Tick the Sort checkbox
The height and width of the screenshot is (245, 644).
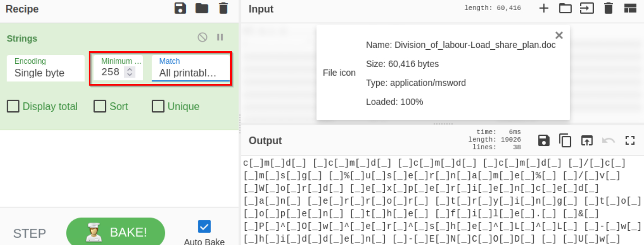pos(100,106)
